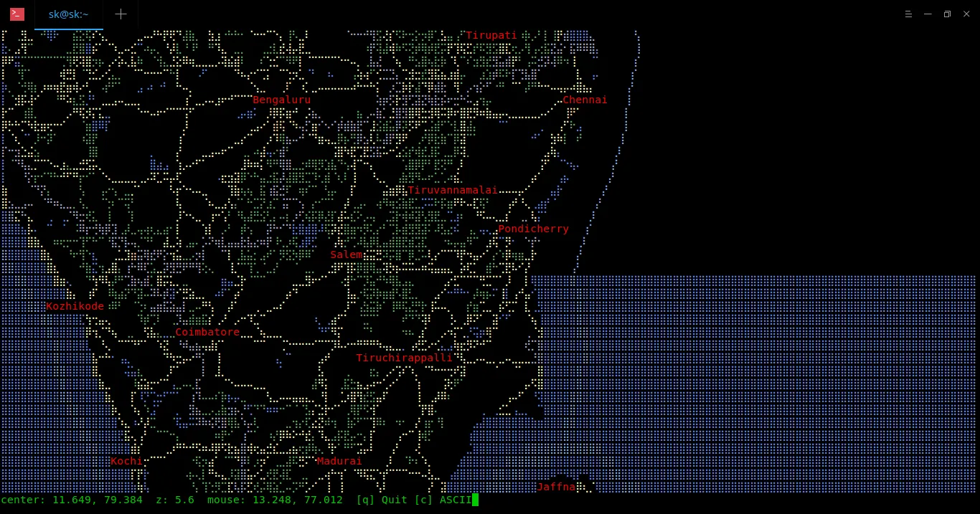Select the sk@sk:~ tab
The width and height of the screenshot is (980, 514).
[69, 14]
